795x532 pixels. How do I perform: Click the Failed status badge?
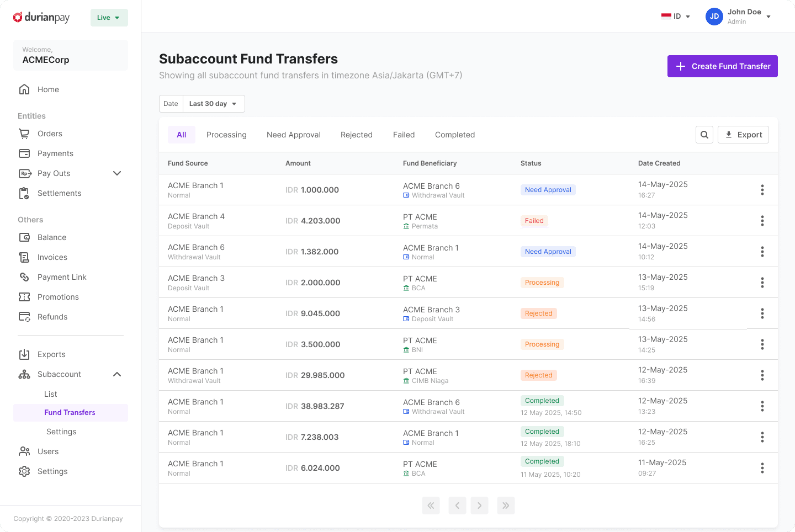[x=534, y=221]
